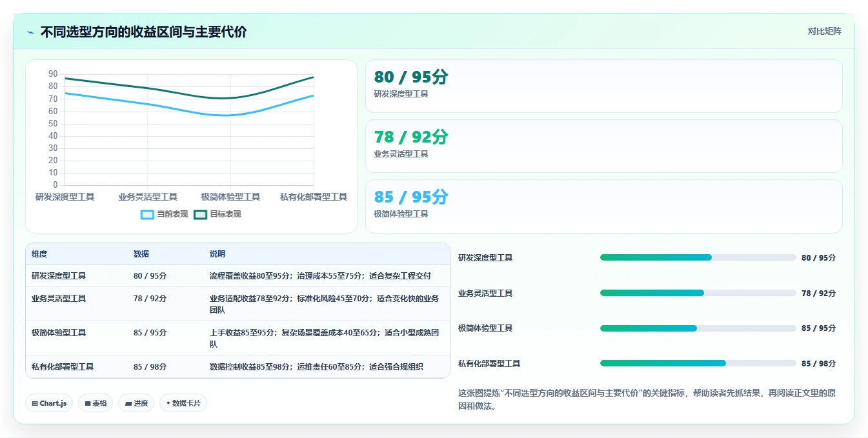Select the 表格 tag chip
Image resolution: width=868 pixels, height=438 pixels.
click(x=96, y=403)
